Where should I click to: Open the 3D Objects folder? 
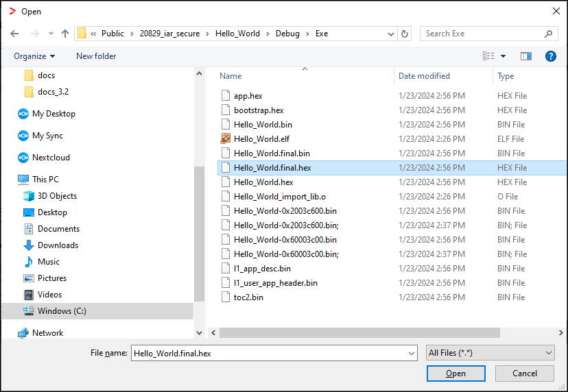tap(50, 196)
